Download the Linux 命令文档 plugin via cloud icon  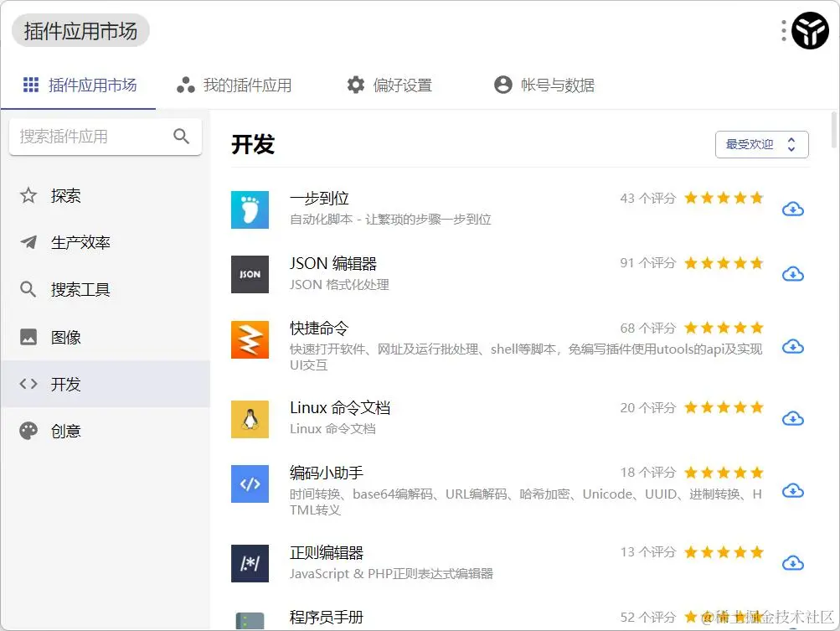tap(793, 418)
